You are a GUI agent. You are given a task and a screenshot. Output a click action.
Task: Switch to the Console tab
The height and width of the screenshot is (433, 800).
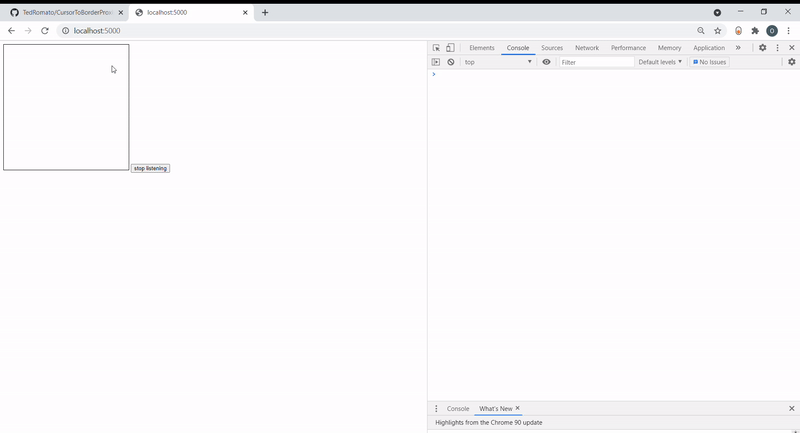(x=518, y=48)
